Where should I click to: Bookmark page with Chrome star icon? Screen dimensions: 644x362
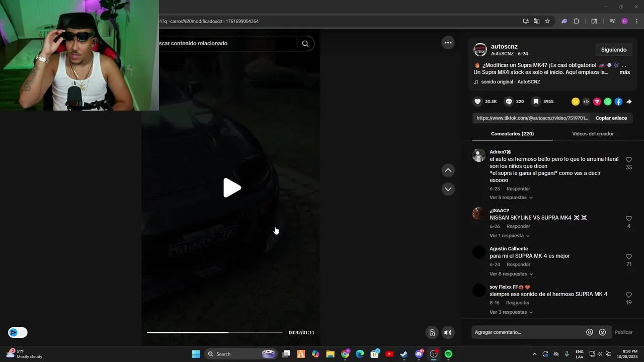pos(547,21)
